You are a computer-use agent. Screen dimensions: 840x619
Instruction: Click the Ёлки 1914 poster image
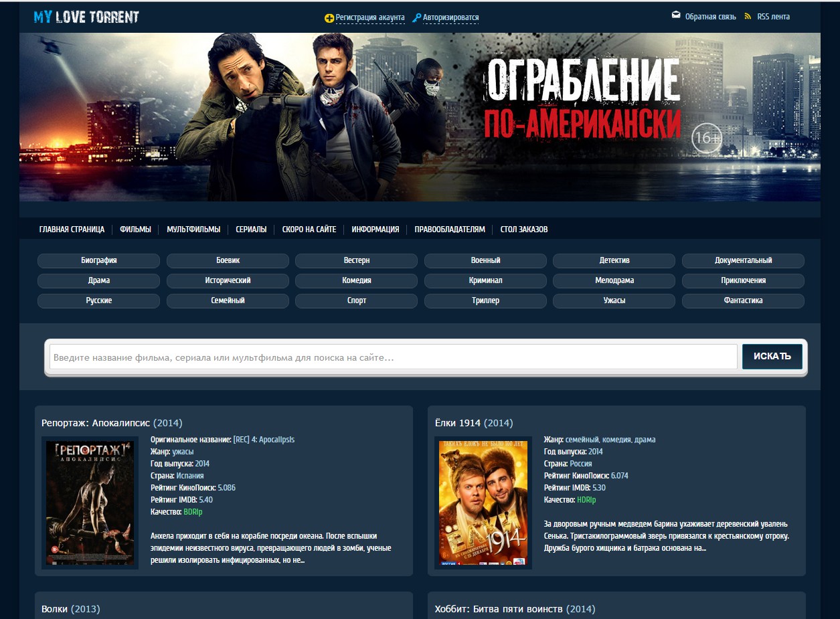pyautogui.click(x=483, y=503)
